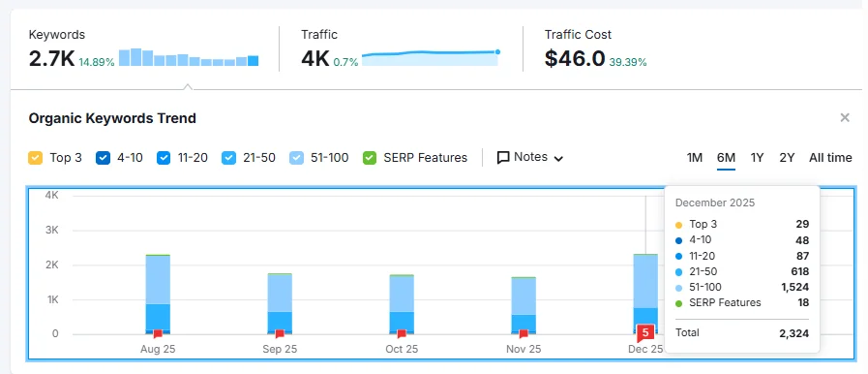Click the Aug 25 stacked bar
This screenshot has height=374, width=868.
(158, 295)
